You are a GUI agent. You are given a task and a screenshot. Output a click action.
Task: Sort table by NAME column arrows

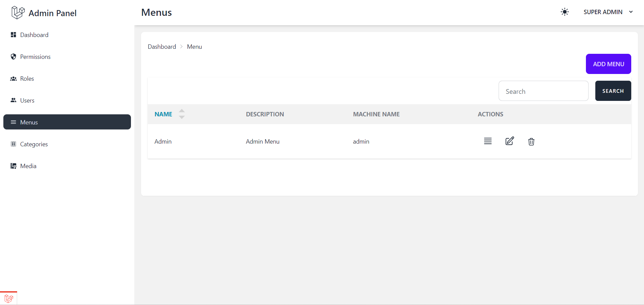[182, 114]
